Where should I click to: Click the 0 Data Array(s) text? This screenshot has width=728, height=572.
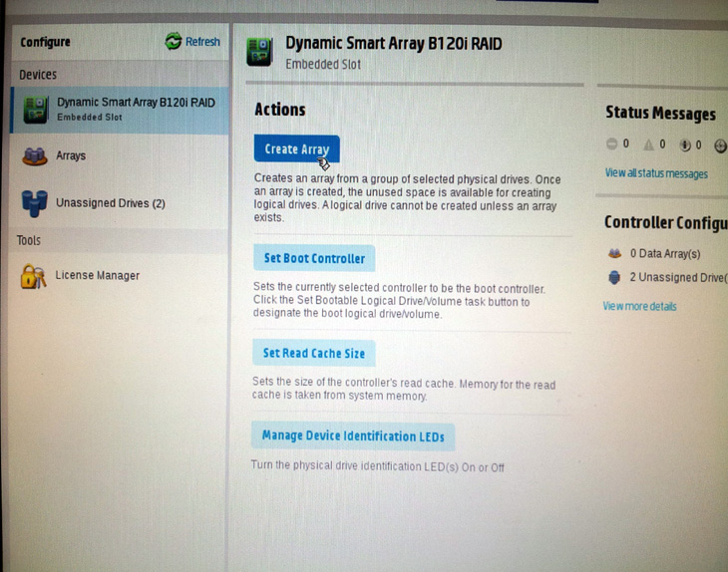point(665,254)
